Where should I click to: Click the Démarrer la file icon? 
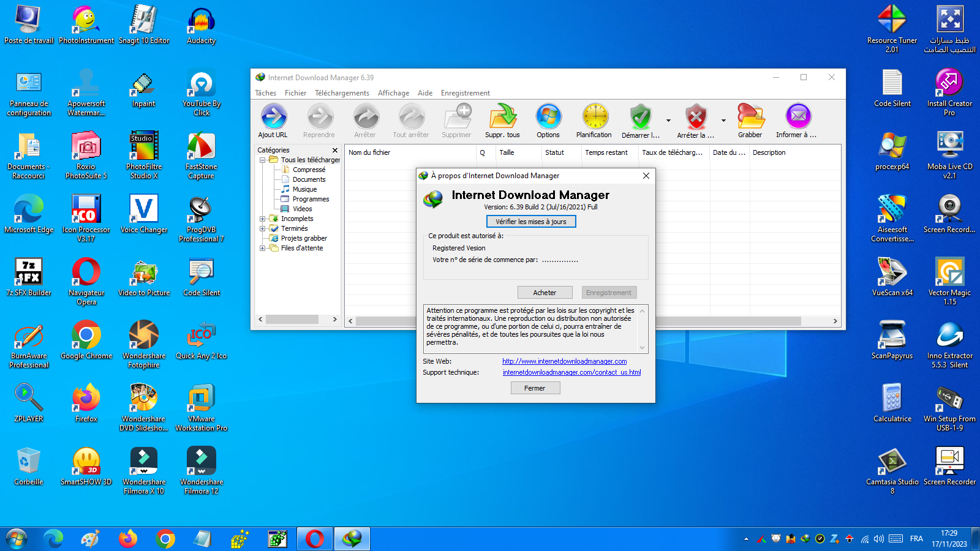click(641, 121)
